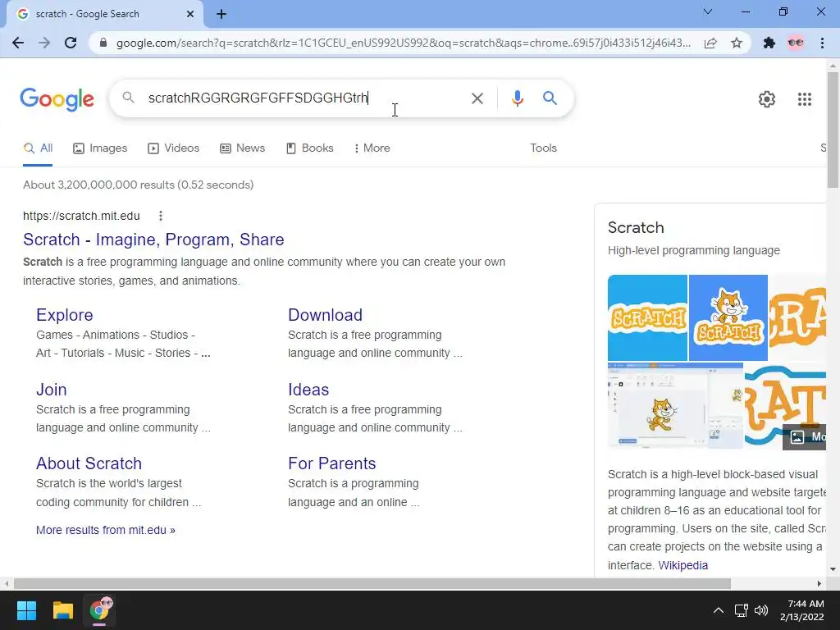
Task: Open result options for scratch.mit.edu
Action: pyautogui.click(x=161, y=216)
